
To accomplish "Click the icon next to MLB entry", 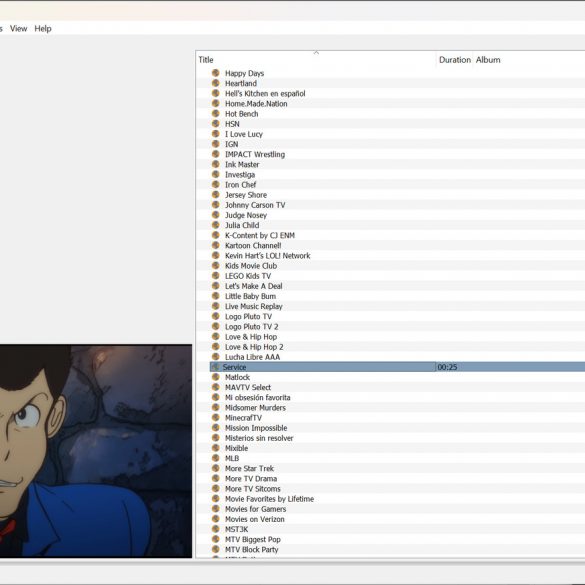I will click(215, 458).
